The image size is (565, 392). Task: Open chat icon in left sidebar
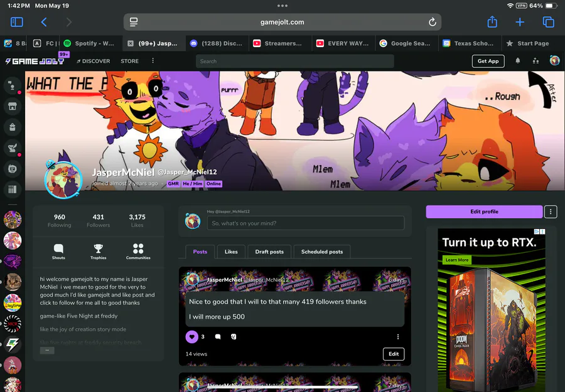tap(13, 86)
